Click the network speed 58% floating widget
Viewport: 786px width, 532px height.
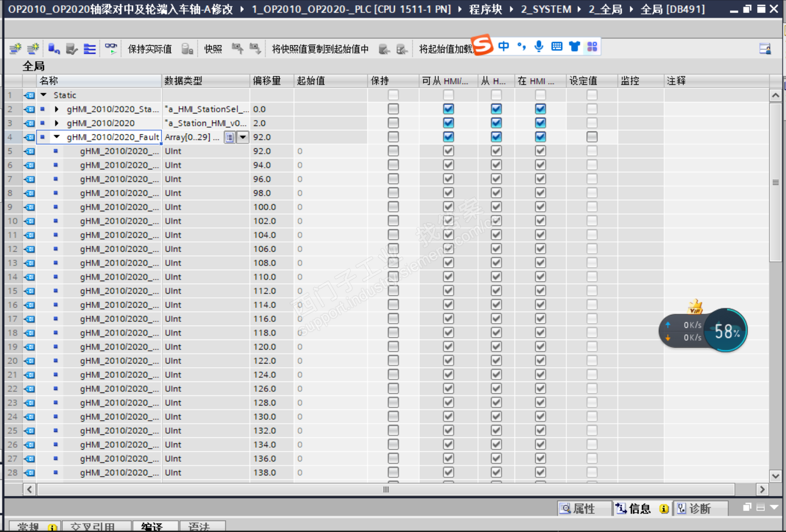(703, 331)
